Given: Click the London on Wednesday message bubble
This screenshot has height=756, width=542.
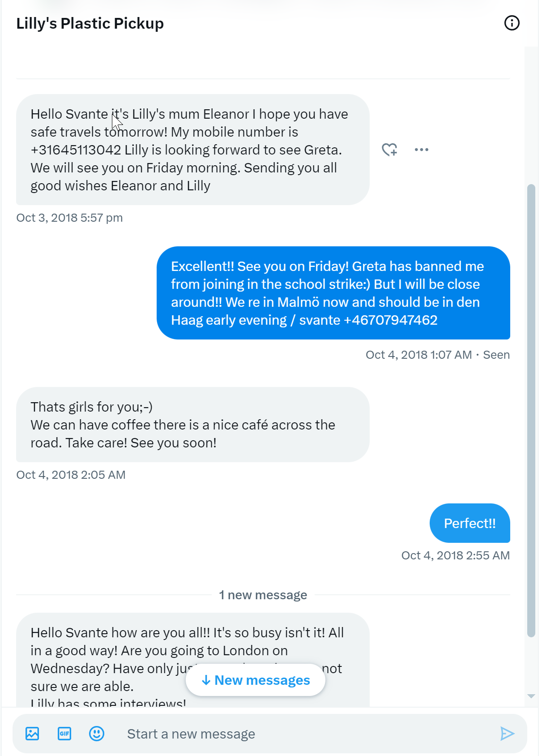Looking at the screenshot, I should [x=112, y=649].
